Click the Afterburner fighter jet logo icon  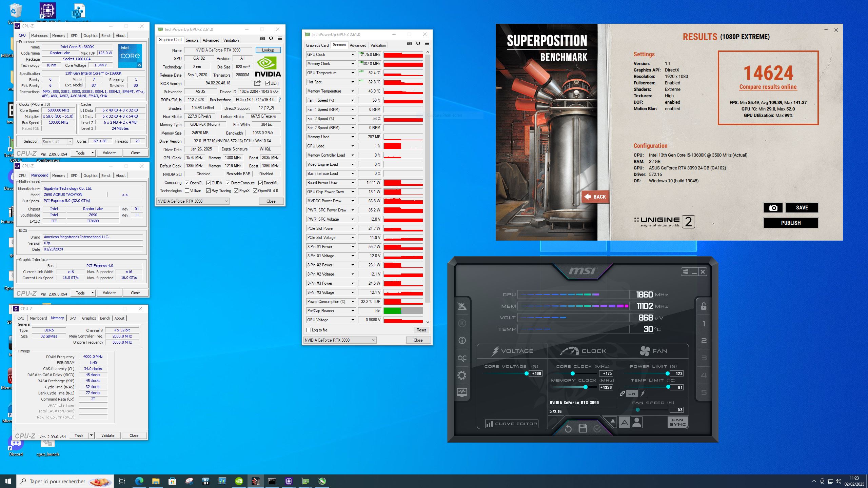tap(462, 306)
